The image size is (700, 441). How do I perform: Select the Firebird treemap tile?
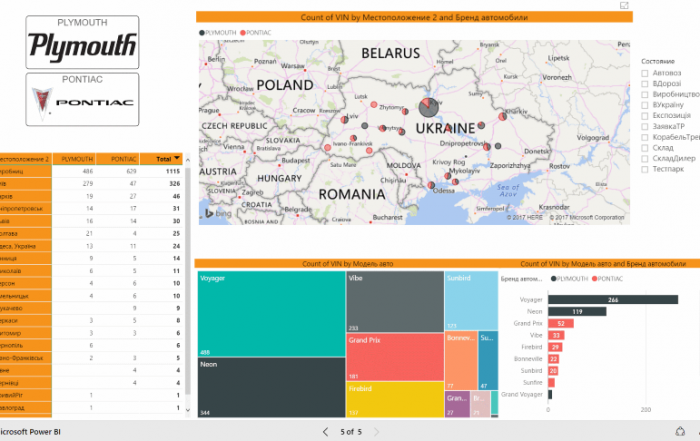pos(395,399)
